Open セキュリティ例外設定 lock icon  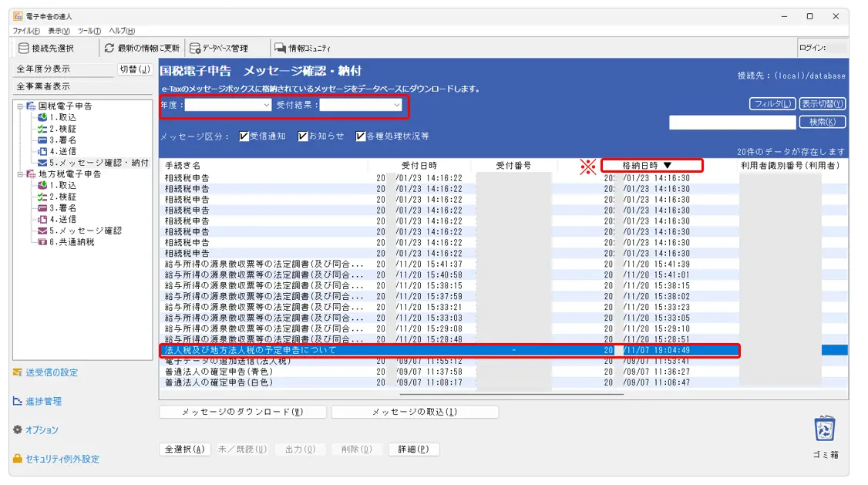coord(17,459)
